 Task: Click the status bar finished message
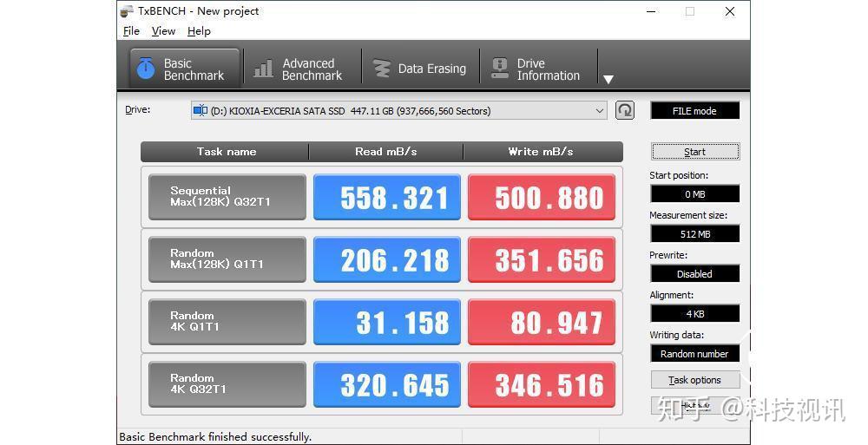[x=215, y=436]
